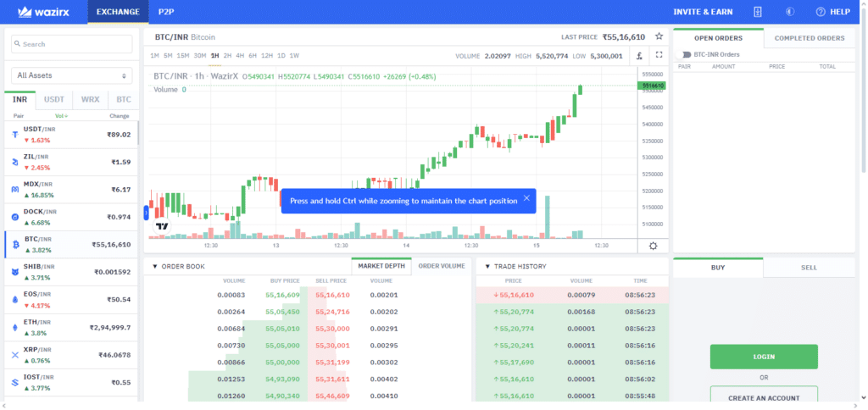868x410 pixels.
Task: Set chart interval to 1M
Action: [154, 55]
